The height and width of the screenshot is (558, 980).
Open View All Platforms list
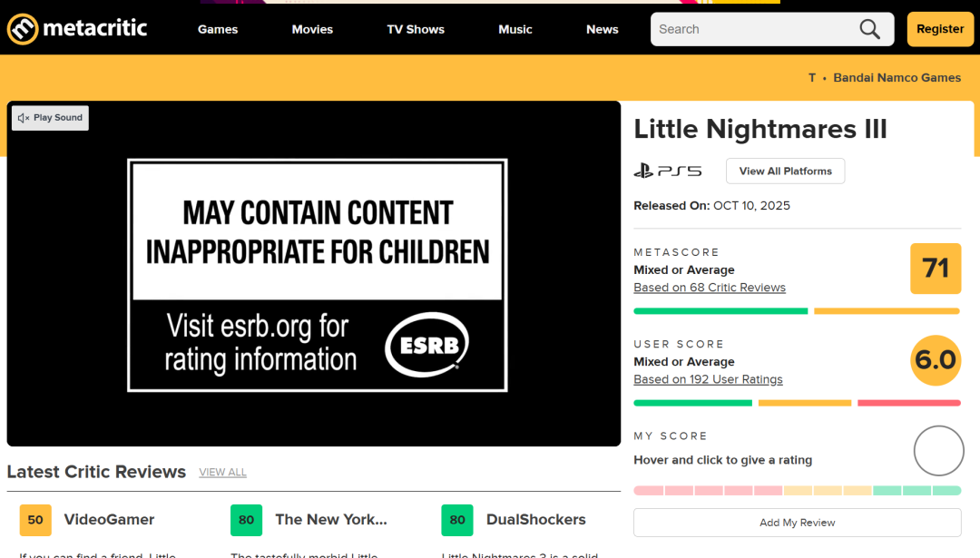coord(785,171)
